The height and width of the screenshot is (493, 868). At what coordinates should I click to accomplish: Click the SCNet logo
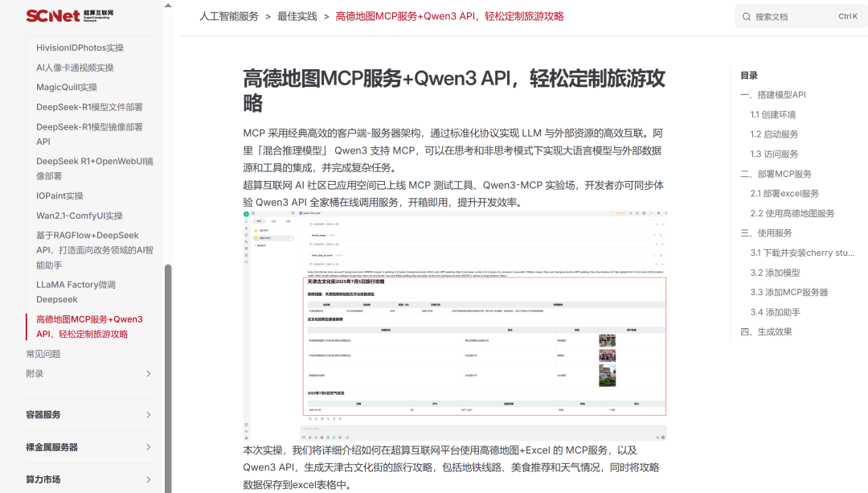tap(70, 15)
